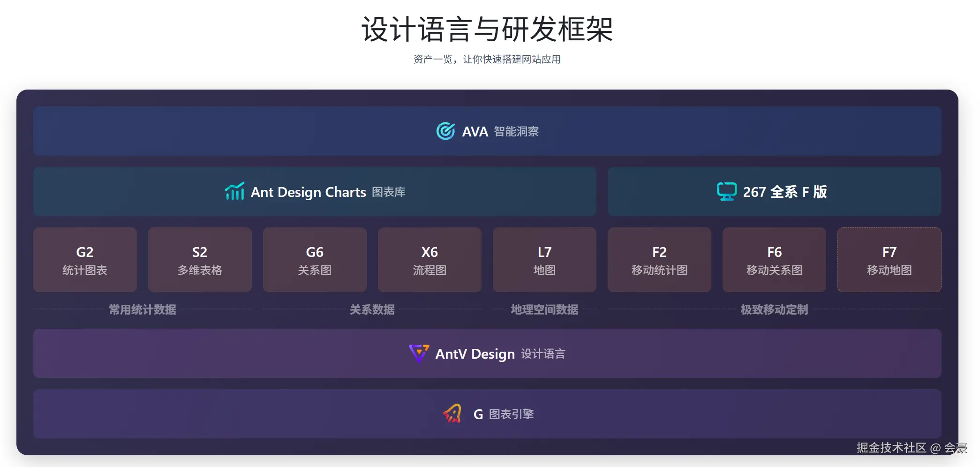Click the AVA target logo icon
This screenshot has width=980, height=467.
pos(445,131)
